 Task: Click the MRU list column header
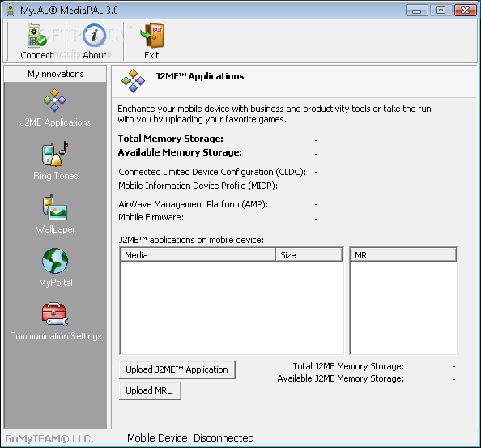pos(403,255)
